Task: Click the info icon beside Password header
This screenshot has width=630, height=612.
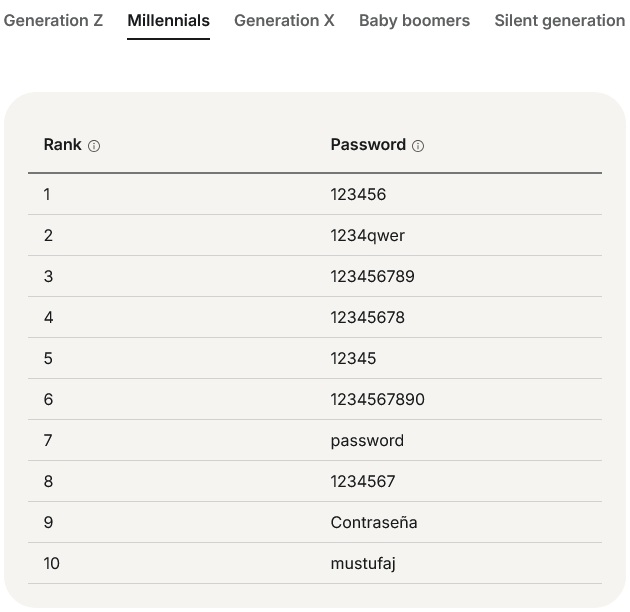Action: tap(418, 146)
